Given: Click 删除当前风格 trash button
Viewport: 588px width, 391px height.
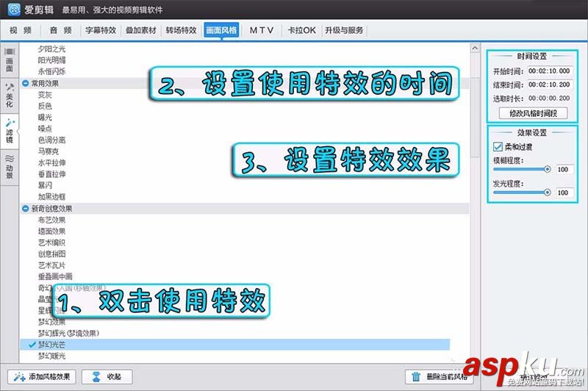Looking at the screenshot, I should coord(439,376).
